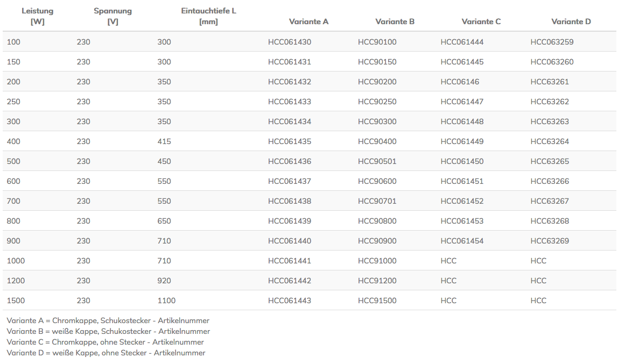Select article number HCC63267
The height and width of the screenshot is (364, 618).
coord(550,201)
